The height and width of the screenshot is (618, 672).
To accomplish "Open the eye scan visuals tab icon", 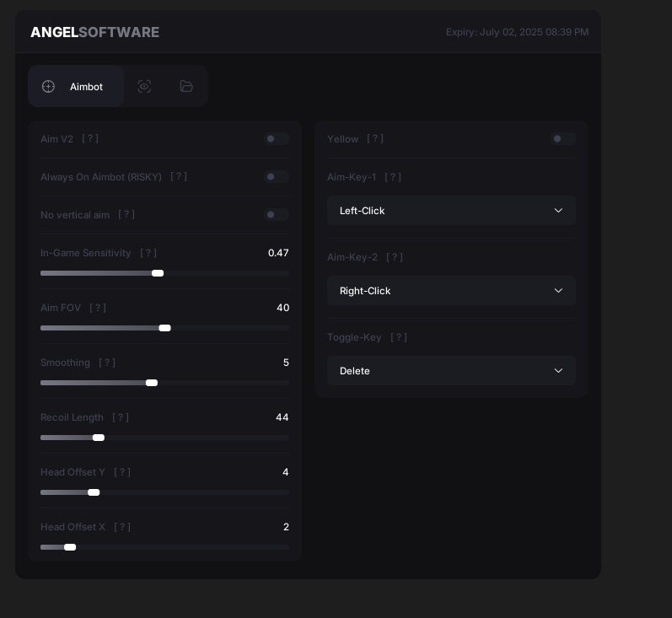I will pyautogui.click(x=144, y=87).
